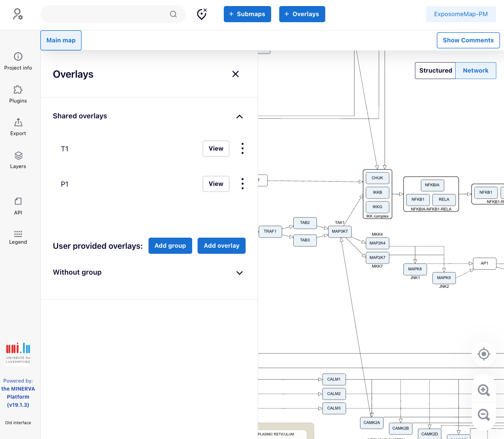Clear map pins with the marker icon

click(202, 14)
